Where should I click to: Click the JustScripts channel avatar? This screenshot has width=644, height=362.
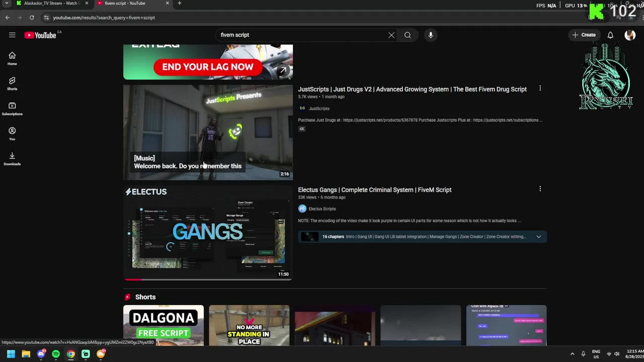(302, 108)
